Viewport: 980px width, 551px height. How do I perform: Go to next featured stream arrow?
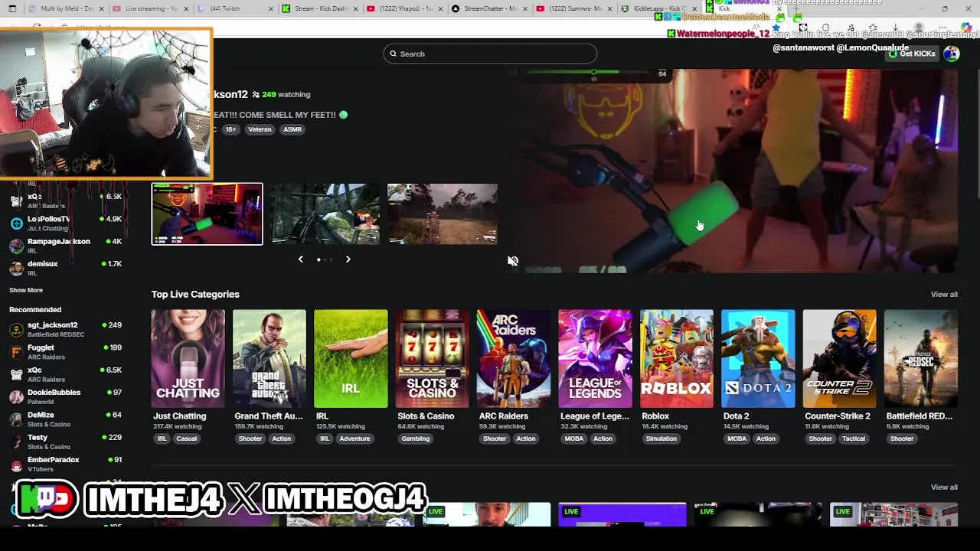(348, 259)
